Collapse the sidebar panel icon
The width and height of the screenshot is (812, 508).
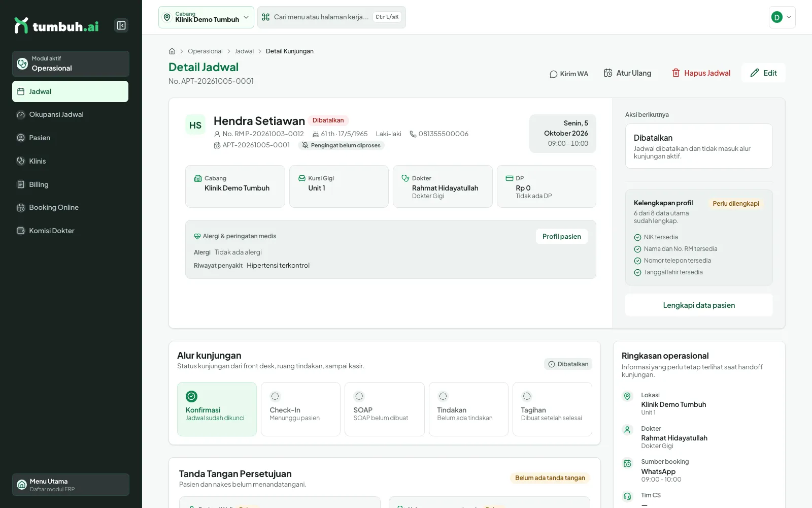click(121, 25)
